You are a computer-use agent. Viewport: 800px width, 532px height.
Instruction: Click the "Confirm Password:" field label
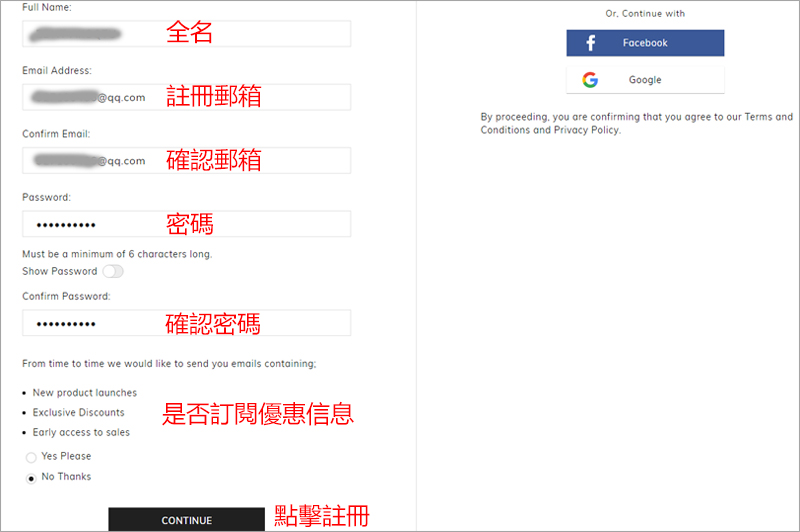(x=66, y=297)
